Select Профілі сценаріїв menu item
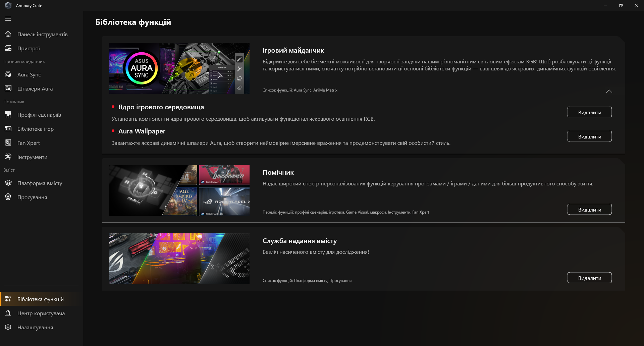The image size is (644, 346). coord(42,115)
